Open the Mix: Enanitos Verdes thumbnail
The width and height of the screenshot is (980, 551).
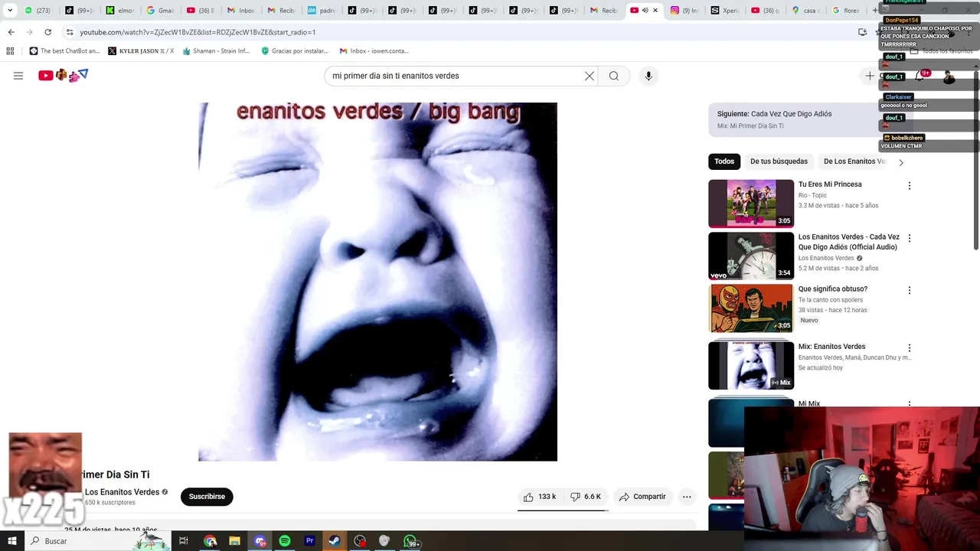(751, 366)
